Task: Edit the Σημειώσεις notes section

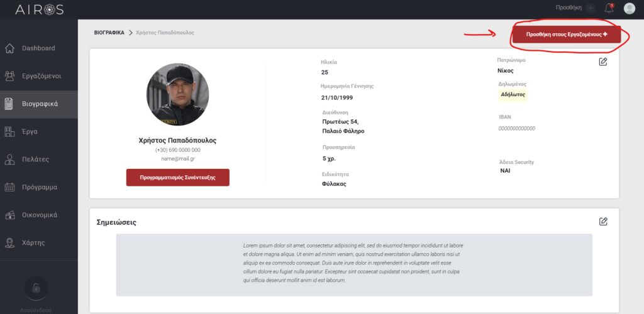Action: click(603, 221)
